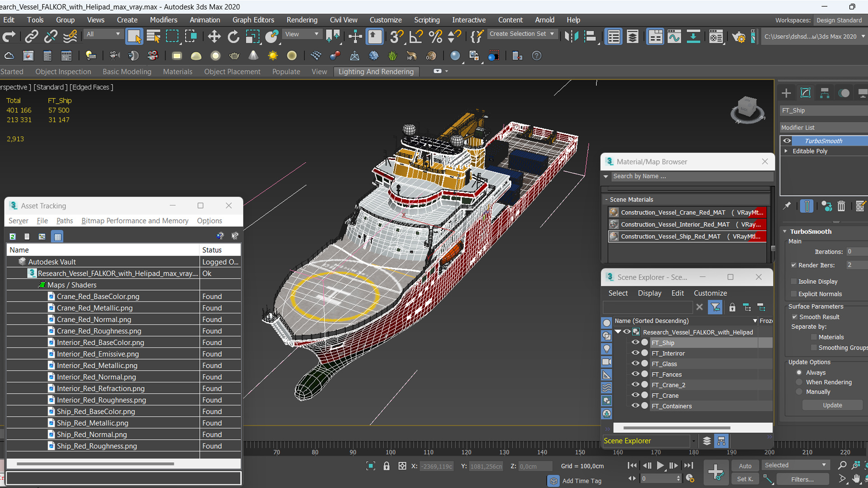
Task: Click the Pin Stack icon
Action: click(787, 206)
